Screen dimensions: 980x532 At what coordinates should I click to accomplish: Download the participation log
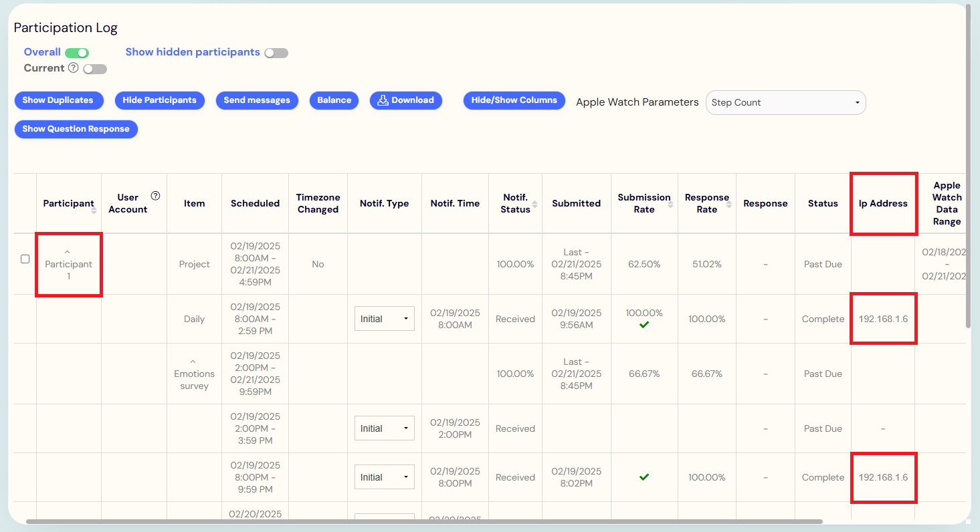coord(406,100)
